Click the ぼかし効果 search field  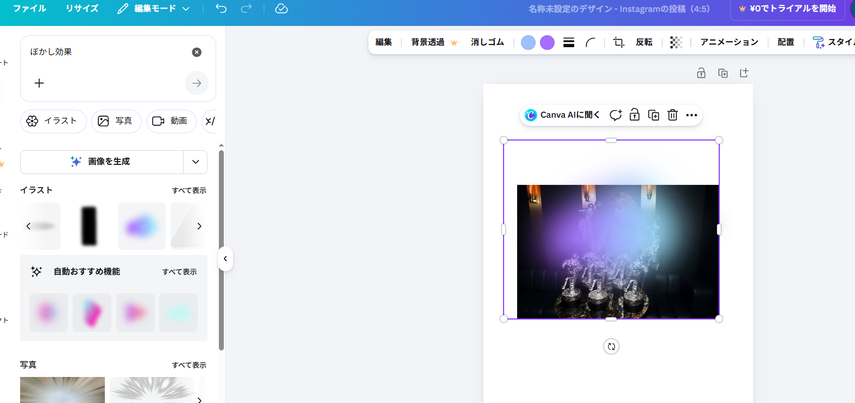pyautogui.click(x=108, y=52)
